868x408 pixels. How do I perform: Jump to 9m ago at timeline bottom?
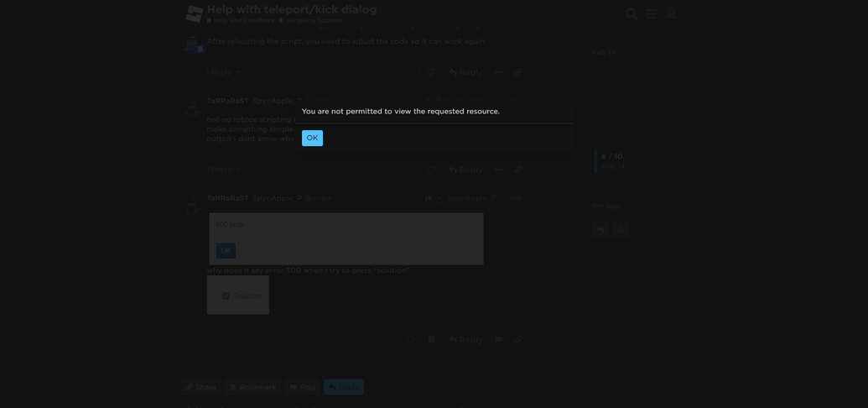coord(606,206)
